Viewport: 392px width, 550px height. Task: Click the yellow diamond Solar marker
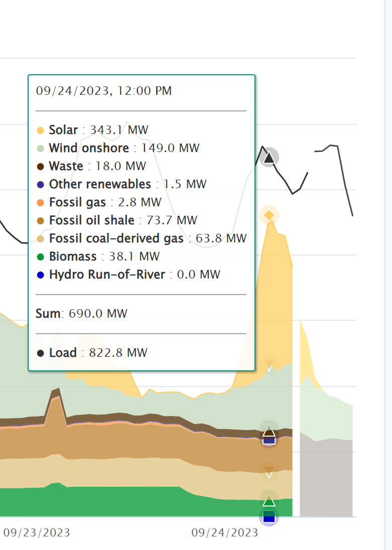[269, 215]
